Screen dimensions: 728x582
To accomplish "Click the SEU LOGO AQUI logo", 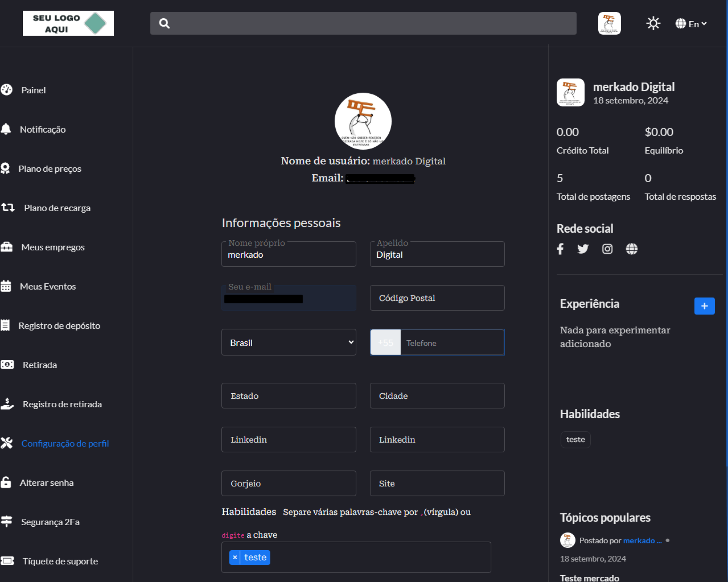I will [x=68, y=23].
